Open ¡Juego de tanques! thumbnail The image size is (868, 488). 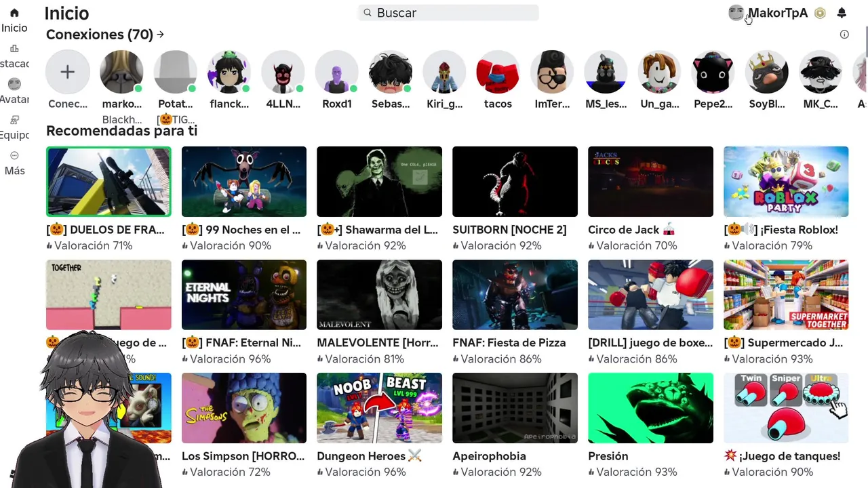(x=786, y=408)
